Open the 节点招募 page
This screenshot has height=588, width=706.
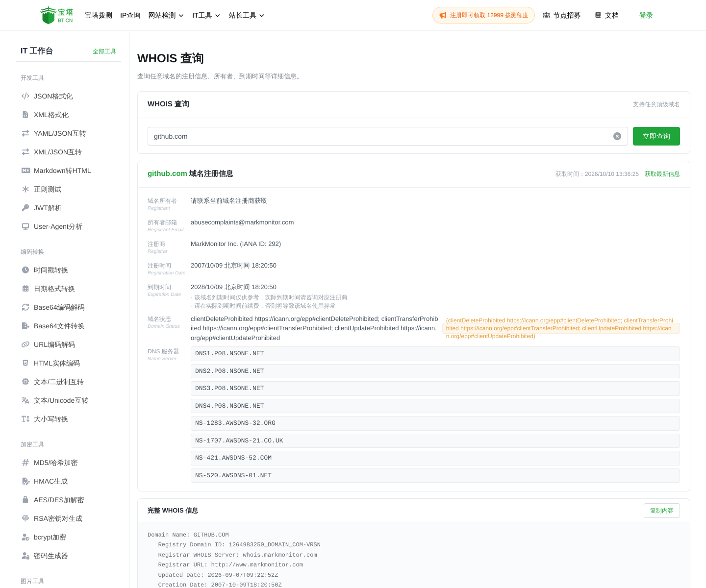(x=561, y=15)
